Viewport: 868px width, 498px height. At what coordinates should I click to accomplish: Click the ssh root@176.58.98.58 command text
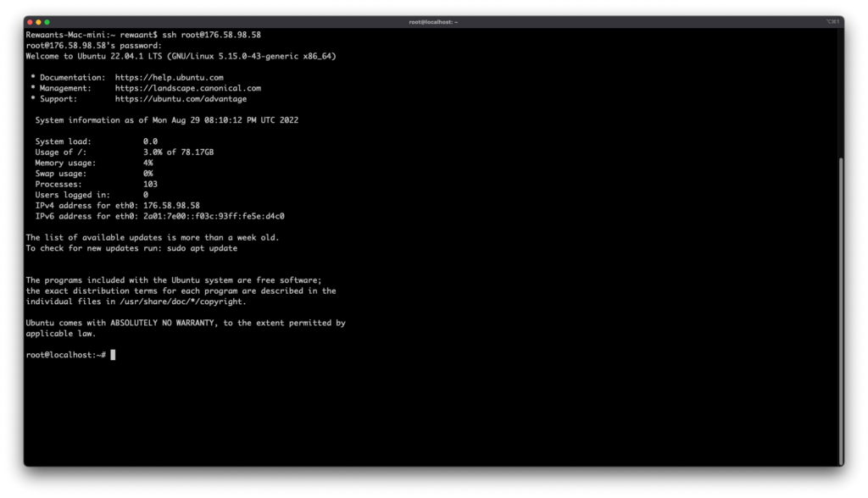click(x=211, y=35)
